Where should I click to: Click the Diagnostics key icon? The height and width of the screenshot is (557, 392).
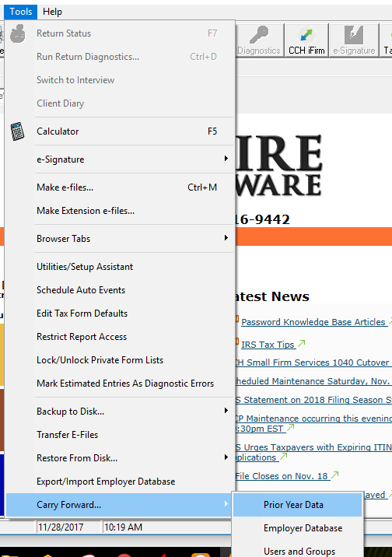(x=259, y=35)
